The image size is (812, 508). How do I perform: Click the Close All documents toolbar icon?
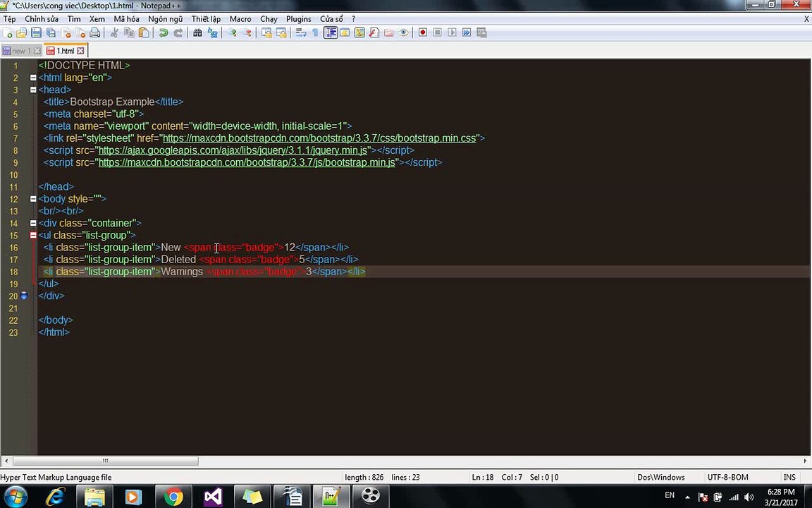pyautogui.click(x=80, y=32)
